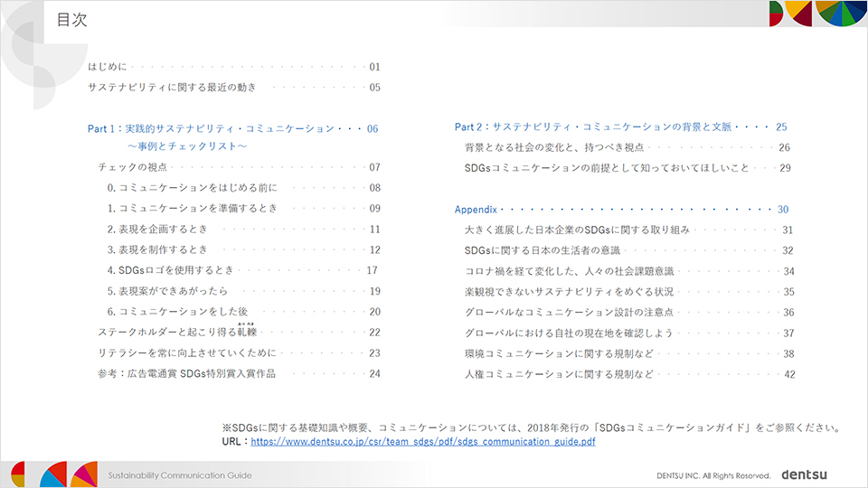Click the colored circles graphic at bottom left
The image size is (868, 488).
[52, 474]
